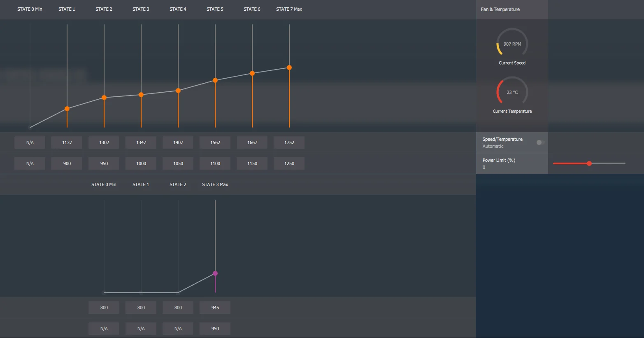This screenshot has height=338, width=644.
Task: Click the 1347 frequency field
Action: (x=141, y=142)
